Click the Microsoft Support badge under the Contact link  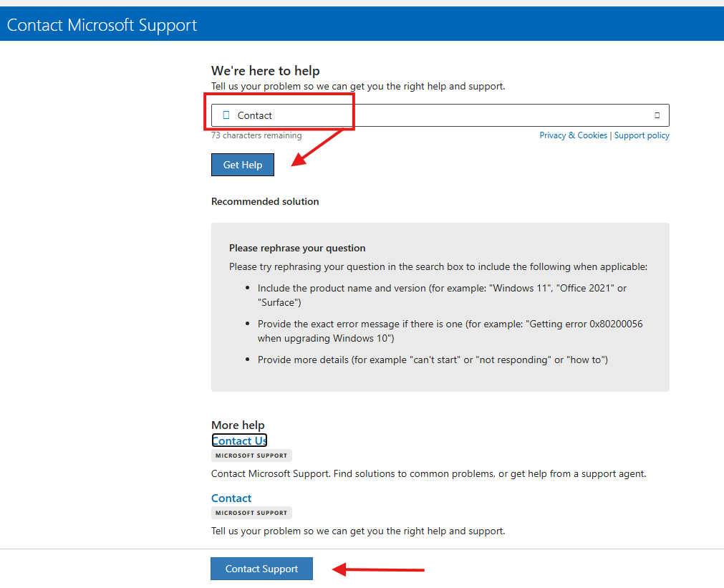click(x=251, y=513)
